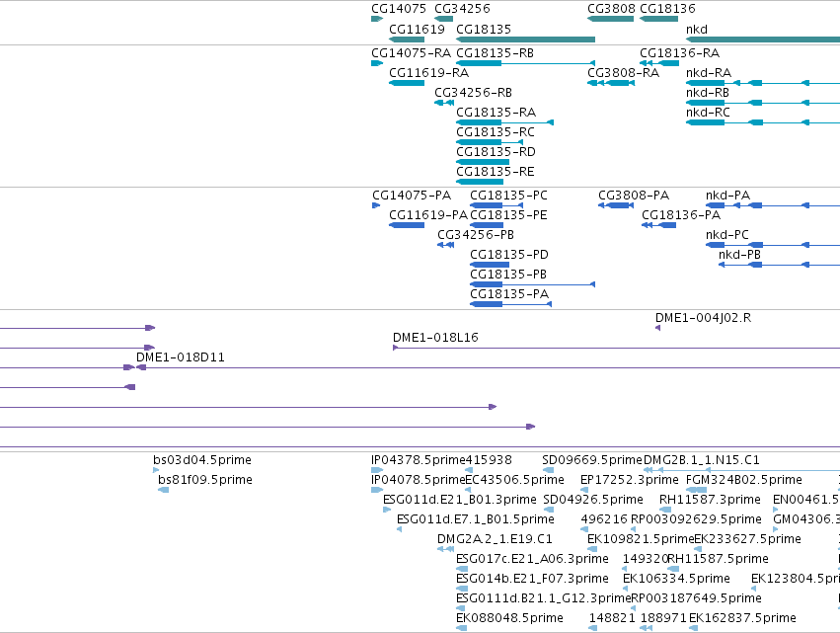The image size is (840, 633).
Task: Open protein label CG18135-PD
Action: 509,255
